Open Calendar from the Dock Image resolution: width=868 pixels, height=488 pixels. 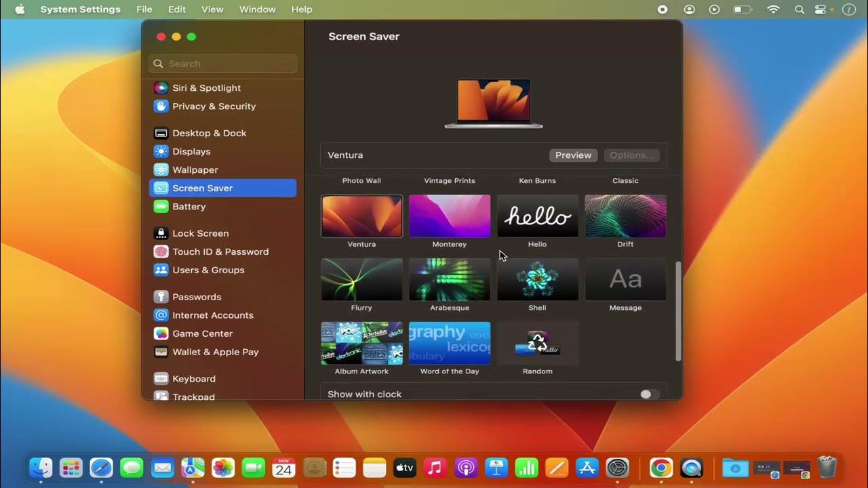coord(283,468)
